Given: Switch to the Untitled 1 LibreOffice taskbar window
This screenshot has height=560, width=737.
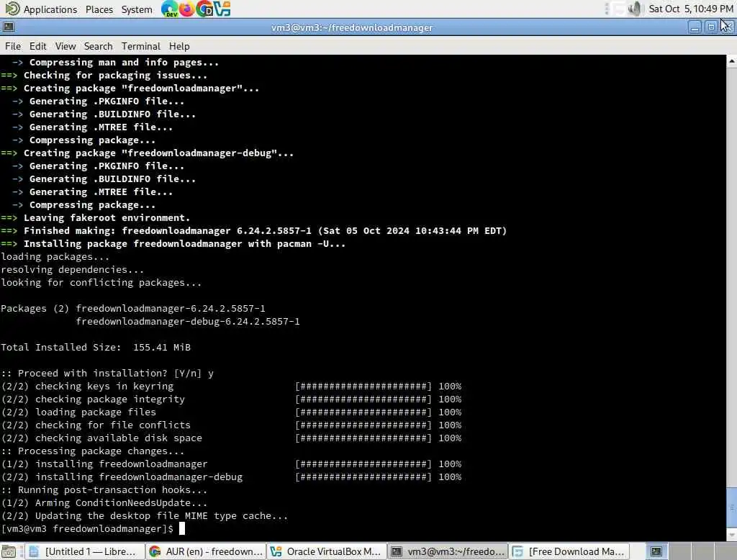Looking at the screenshot, I should [85, 551].
